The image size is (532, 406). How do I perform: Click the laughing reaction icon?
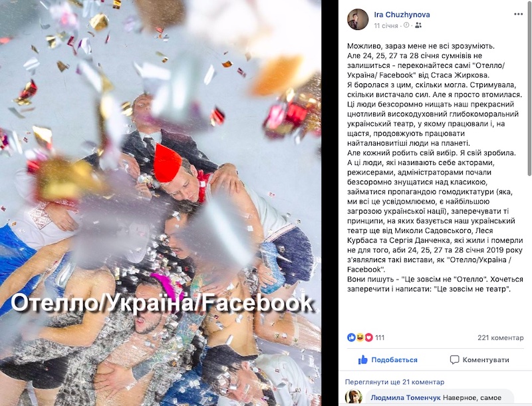[x=360, y=337]
